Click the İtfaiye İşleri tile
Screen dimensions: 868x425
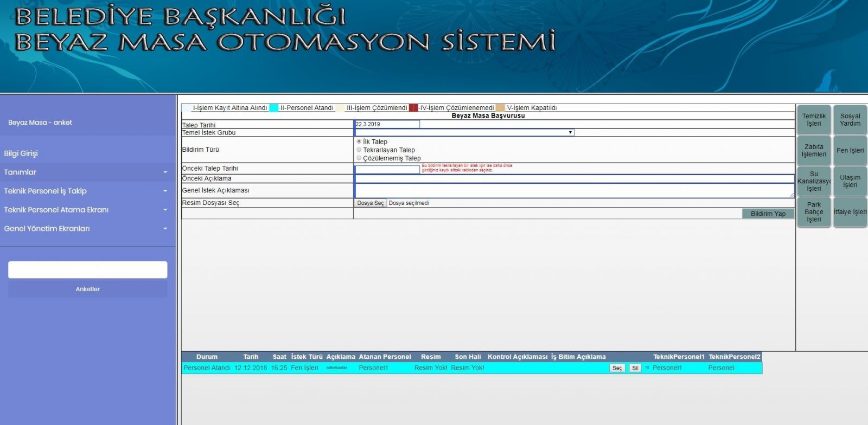(x=850, y=212)
